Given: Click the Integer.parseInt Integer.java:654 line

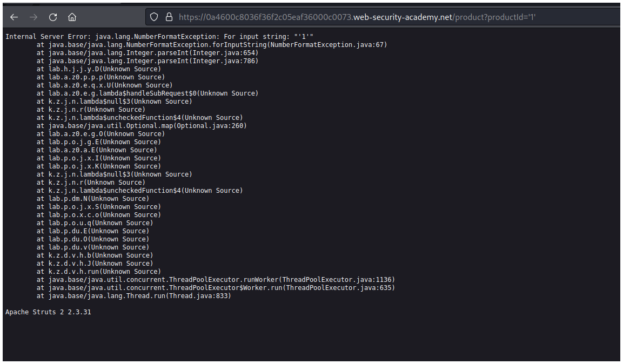Looking at the screenshot, I should pos(148,53).
